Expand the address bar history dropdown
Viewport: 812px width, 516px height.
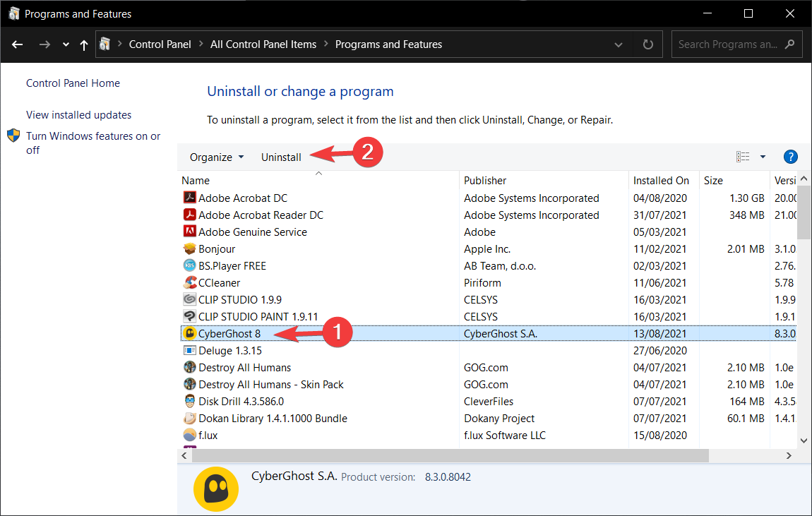(x=619, y=45)
